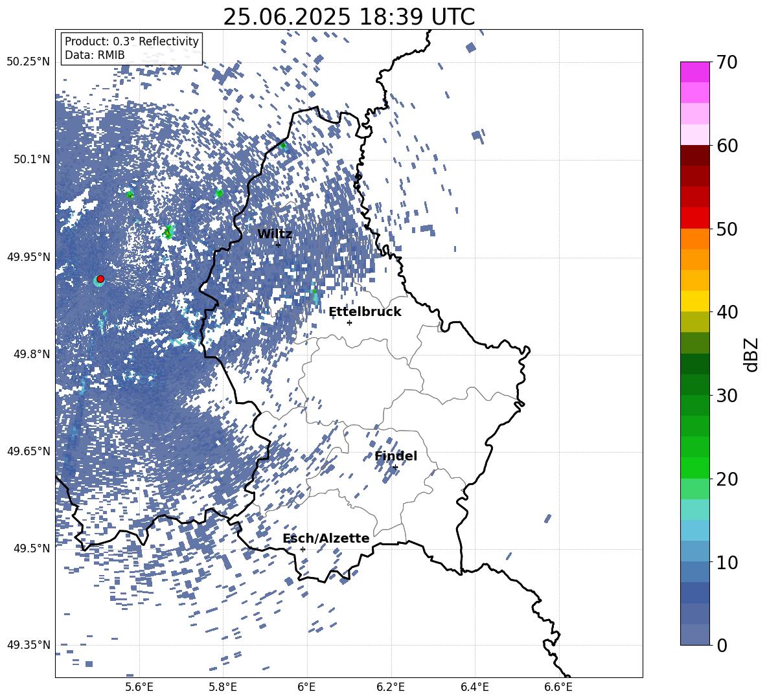This screenshot has width=767, height=700.
Task: Click the 49.5°N latitude label
Action: point(32,548)
